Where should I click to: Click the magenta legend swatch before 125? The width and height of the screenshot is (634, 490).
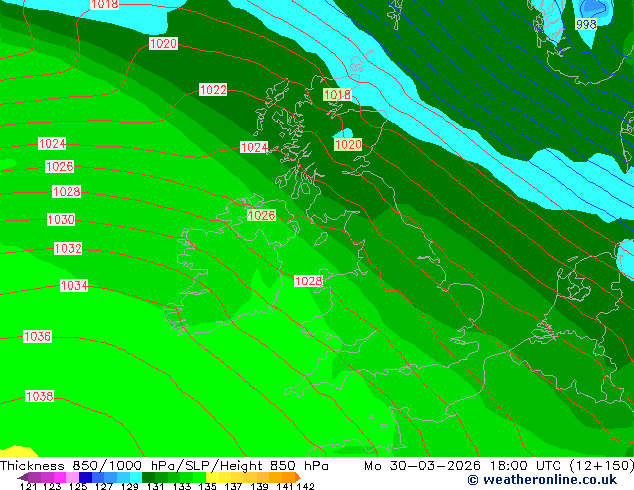click(59, 477)
